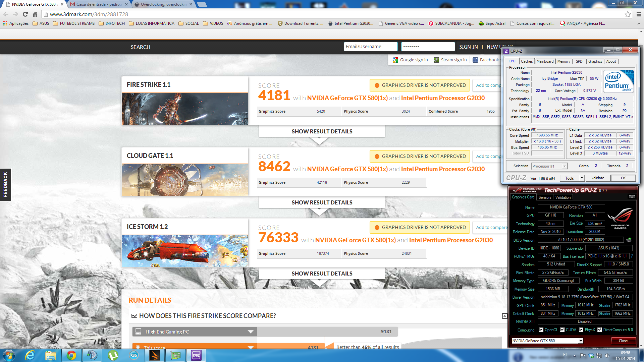Show Ice Storm result details
This screenshot has width=644, height=362.
[322, 274]
